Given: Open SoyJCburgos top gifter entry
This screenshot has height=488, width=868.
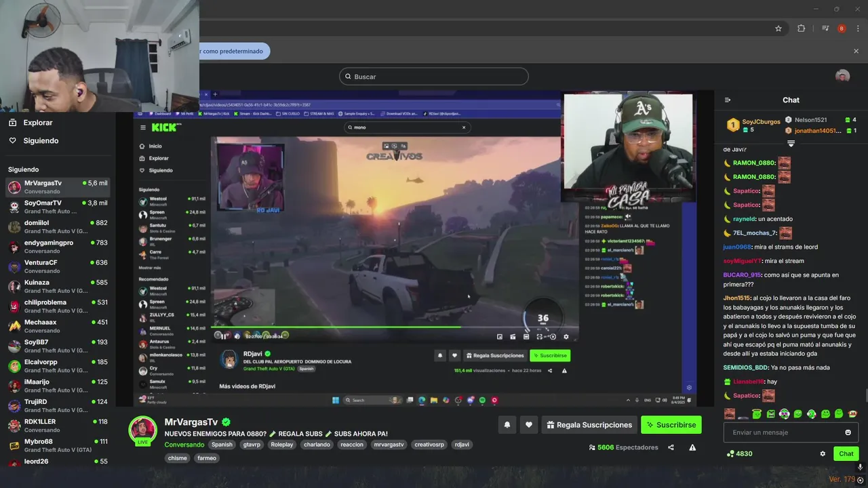Looking at the screenshot, I should point(753,125).
